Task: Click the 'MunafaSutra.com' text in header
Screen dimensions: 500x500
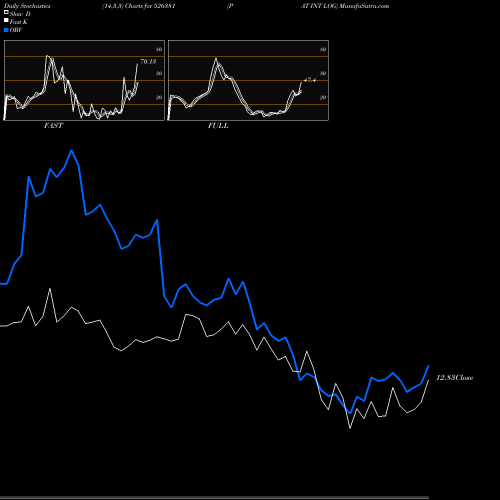Action: [364, 6]
